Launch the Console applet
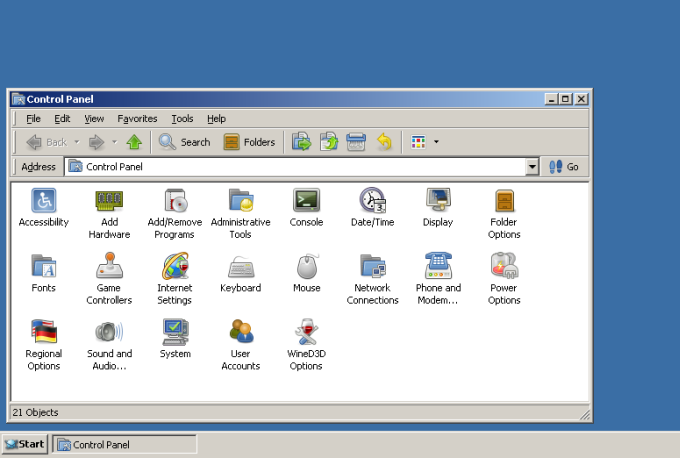680x458 pixels. click(x=306, y=207)
